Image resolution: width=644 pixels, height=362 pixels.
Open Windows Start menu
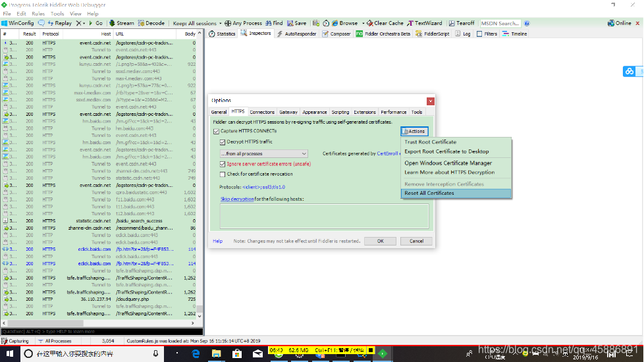point(10,354)
